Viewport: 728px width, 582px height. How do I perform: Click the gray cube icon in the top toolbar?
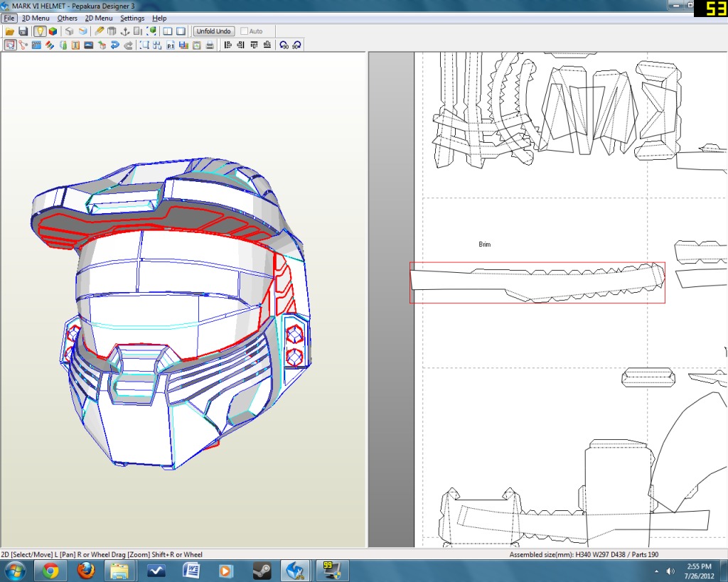tap(69, 31)
